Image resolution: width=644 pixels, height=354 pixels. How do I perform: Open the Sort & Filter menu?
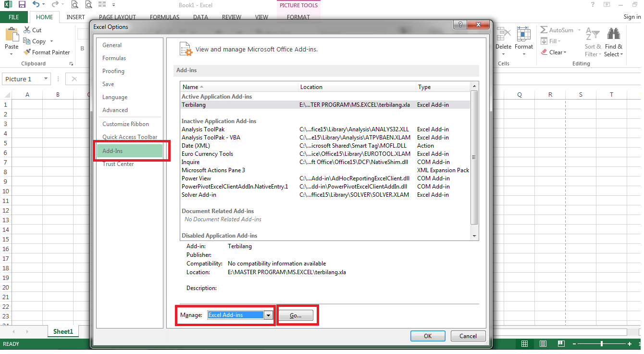click(593, 43)
